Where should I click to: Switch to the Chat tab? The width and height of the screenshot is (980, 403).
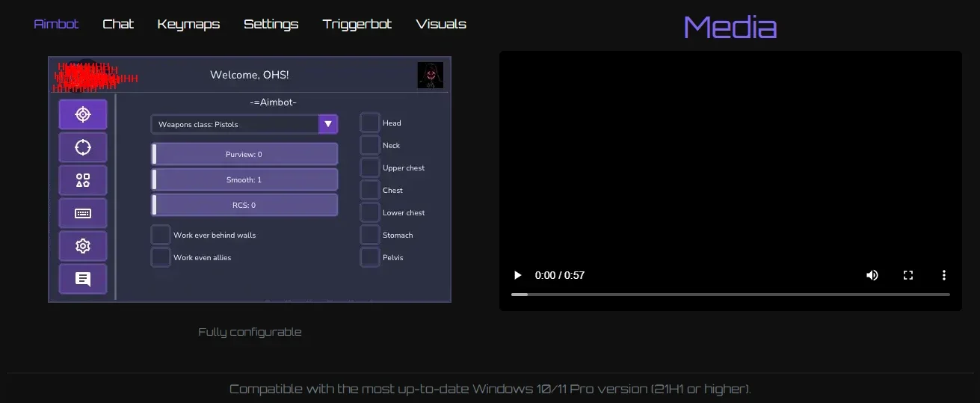tap(118, 24)
